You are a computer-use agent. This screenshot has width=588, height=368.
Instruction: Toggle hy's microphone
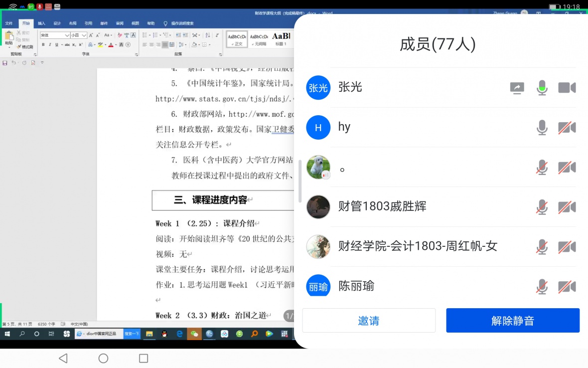pos(542,128)
